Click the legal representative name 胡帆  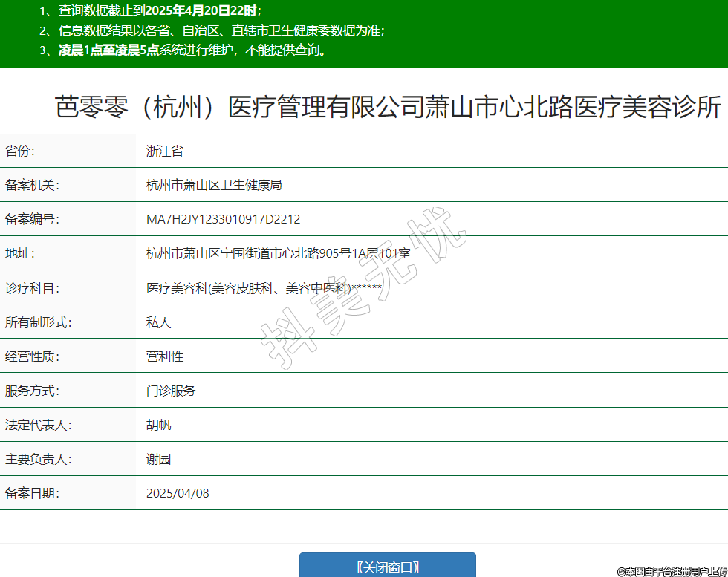click(x=158, y=425)
